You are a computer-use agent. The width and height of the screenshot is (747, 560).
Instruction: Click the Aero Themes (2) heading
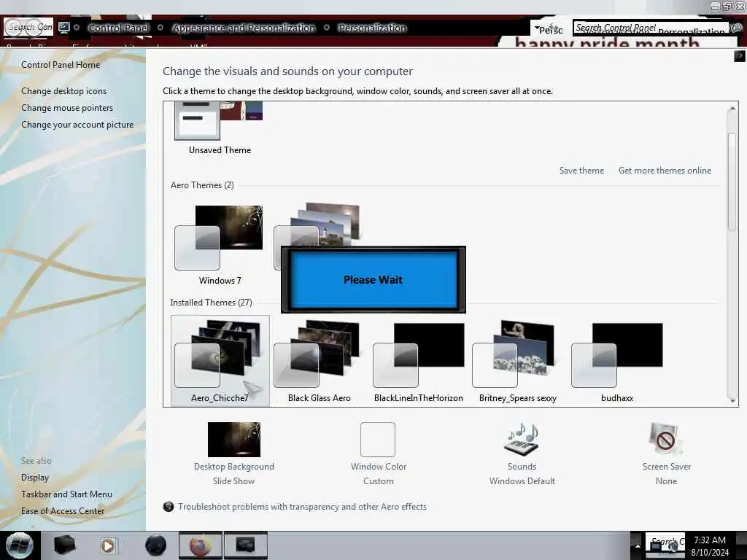coord(202,185)
